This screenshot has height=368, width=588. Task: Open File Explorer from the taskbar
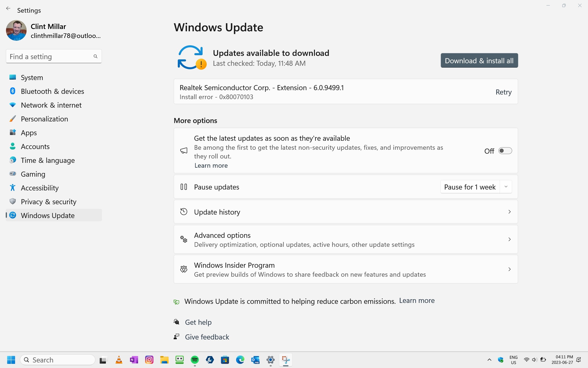tap(164, 359)
